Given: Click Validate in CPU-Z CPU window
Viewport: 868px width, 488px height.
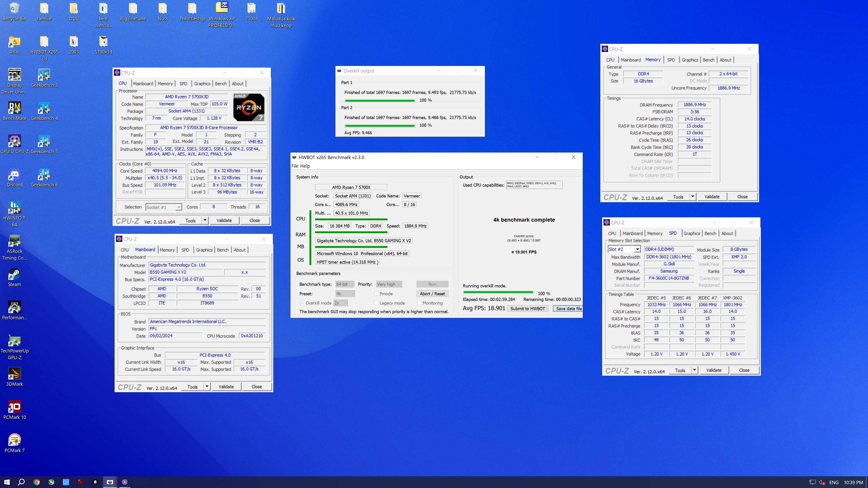Looking at the screenshot, I should [x=224, y=220].
